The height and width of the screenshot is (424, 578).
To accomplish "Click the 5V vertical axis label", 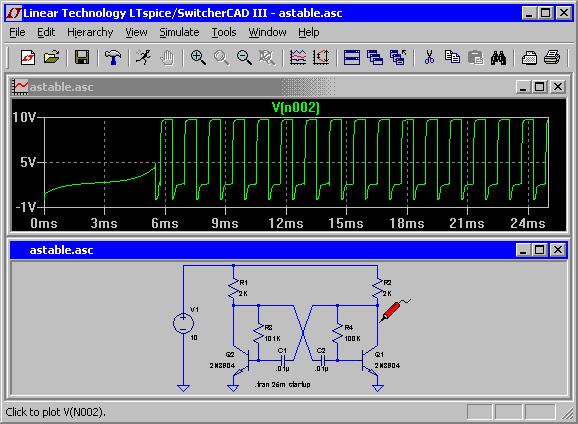I will click(28, 162).
